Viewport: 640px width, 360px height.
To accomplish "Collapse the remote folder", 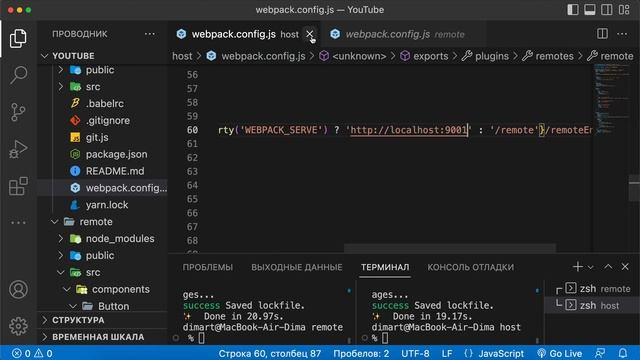I will point(96,222).
